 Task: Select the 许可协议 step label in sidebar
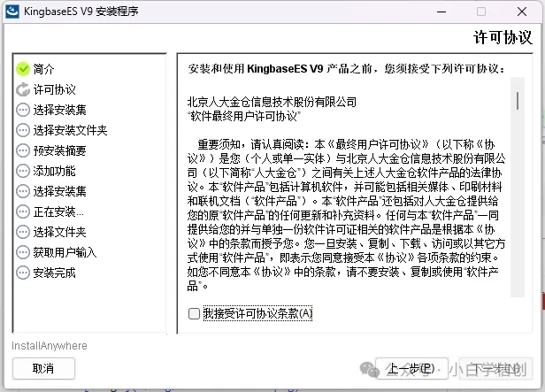(x=55, y=89)
